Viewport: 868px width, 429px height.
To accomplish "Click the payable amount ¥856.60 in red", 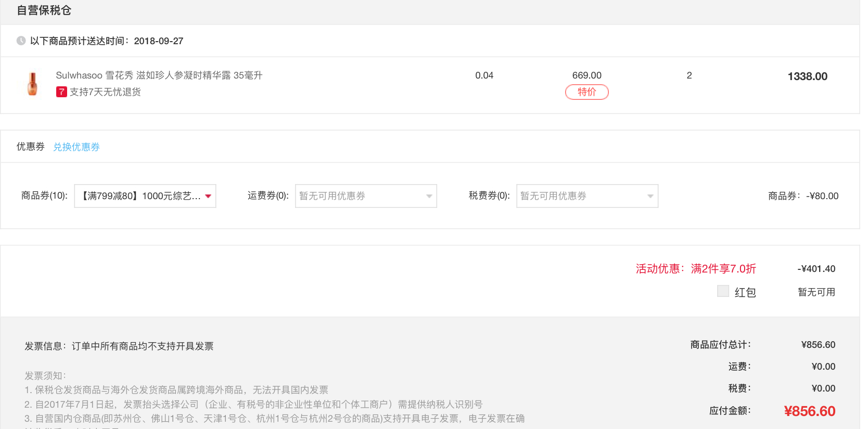I will 809,411.
